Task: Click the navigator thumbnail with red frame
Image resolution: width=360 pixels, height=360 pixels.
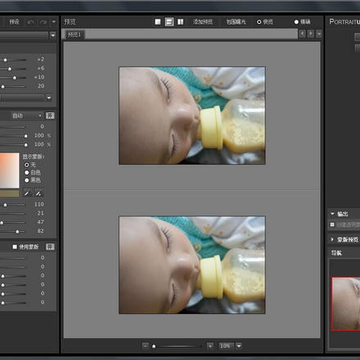Action: click(346, 303)
